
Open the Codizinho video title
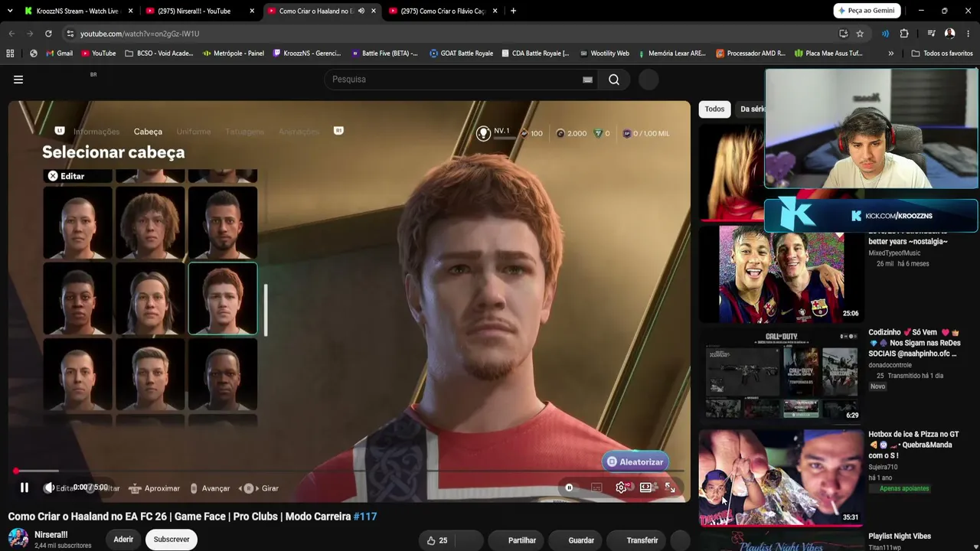(914, 343)
